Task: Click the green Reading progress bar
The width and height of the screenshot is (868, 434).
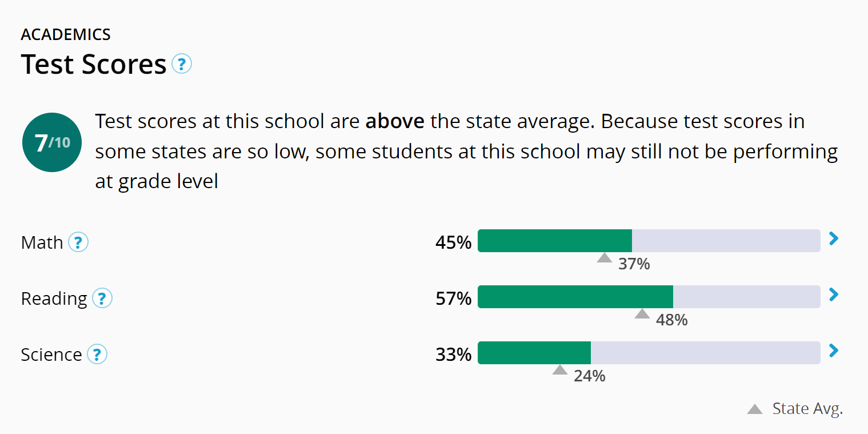Action: (x=575, y=297)
